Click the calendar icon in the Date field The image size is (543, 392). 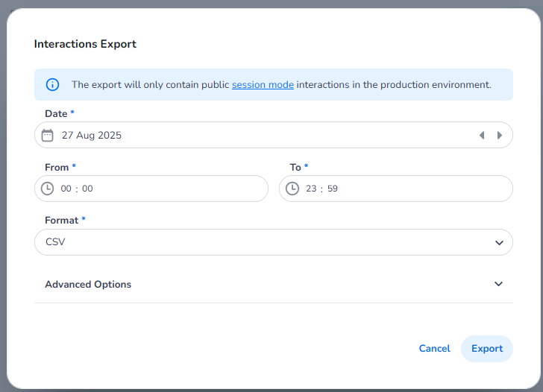[48, 136]
